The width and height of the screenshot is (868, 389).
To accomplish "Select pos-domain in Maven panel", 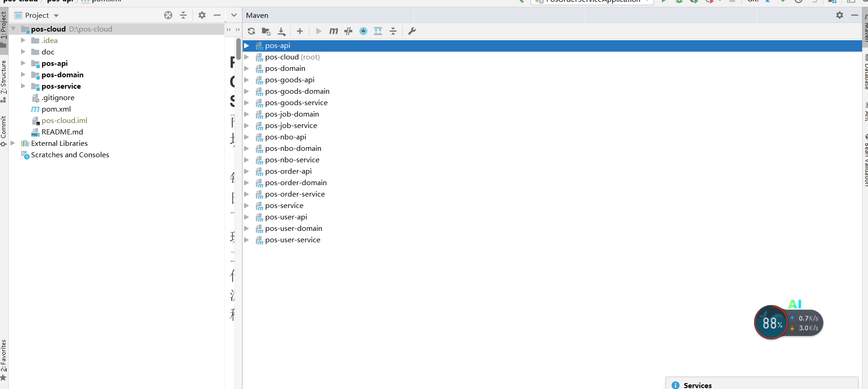I will point(285,69).
